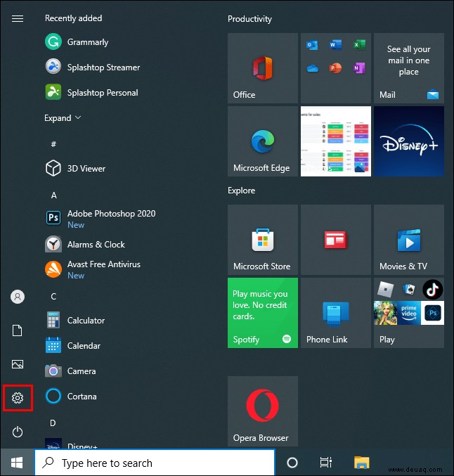Click the 'Recently added' heading
Screen dimensions: 454x476
pyautogui.click(x=73, y=18)
